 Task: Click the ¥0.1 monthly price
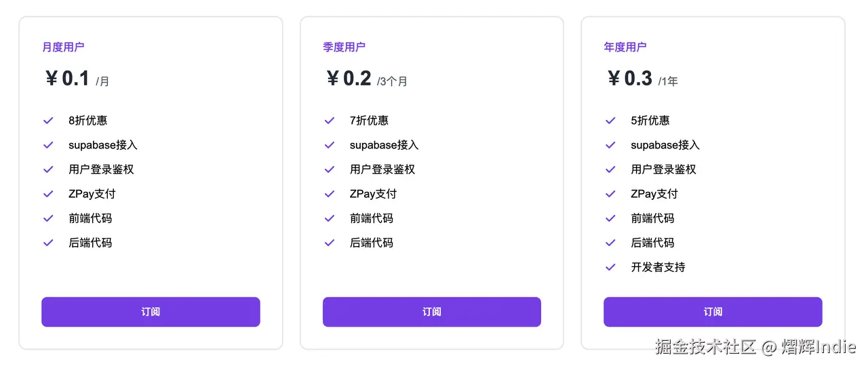[68, 79]
